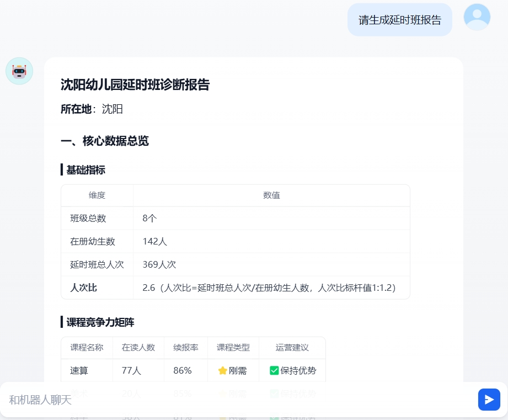Click the 86% renewal rate cell

182,370
